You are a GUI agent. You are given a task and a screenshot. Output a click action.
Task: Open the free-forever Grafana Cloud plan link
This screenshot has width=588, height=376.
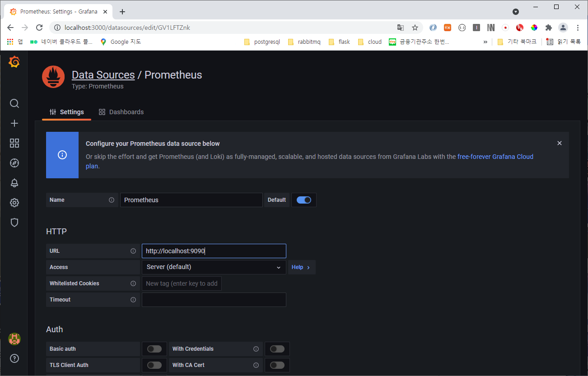point(495,157)
